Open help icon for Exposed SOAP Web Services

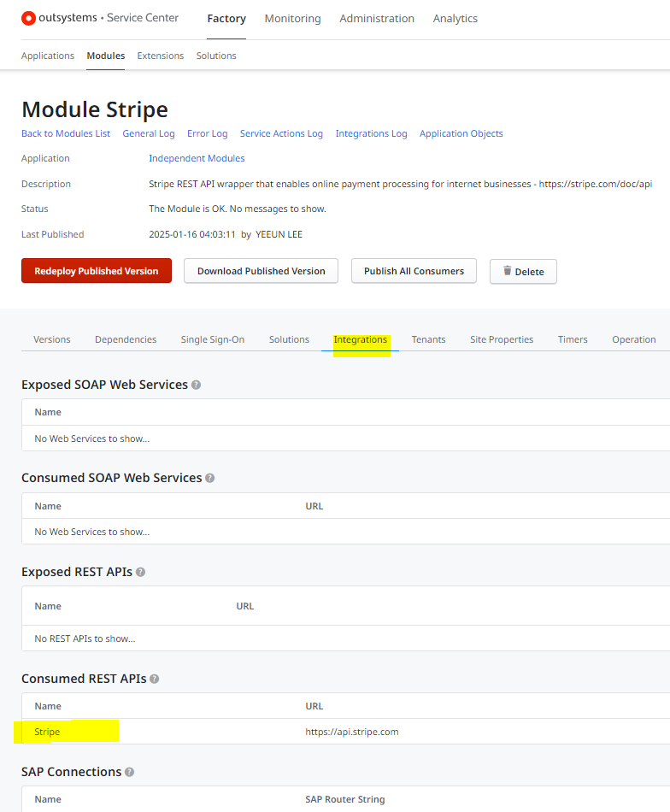click(x=196, y=385)
